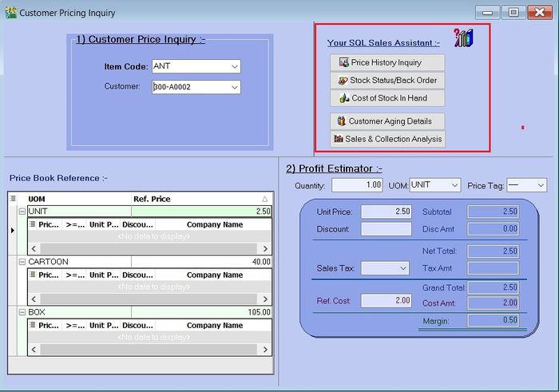Screen dimensions: 559x392
Task: Click Cost of Stock In Hand button
Action: point(387,98)
